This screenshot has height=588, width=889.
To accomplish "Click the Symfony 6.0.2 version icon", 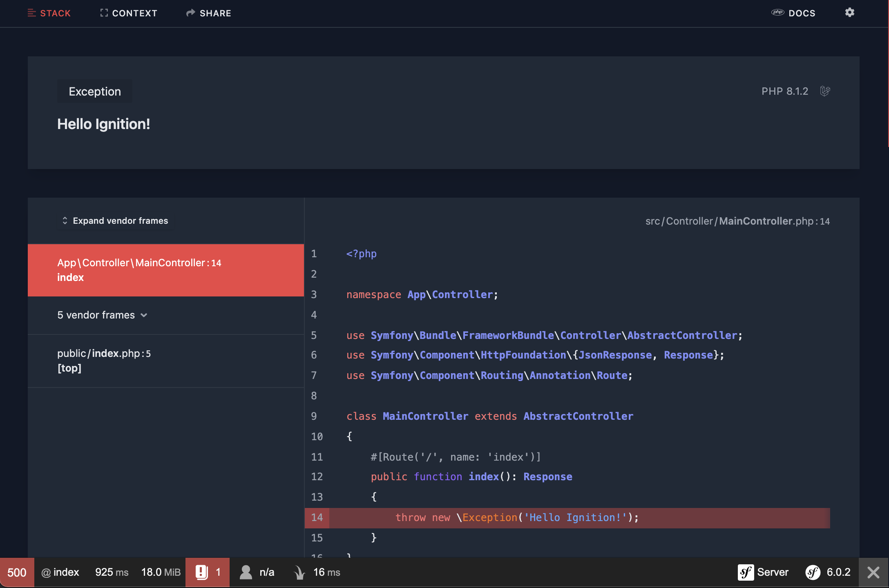I will pyautogui.click(x=813, y=572).
